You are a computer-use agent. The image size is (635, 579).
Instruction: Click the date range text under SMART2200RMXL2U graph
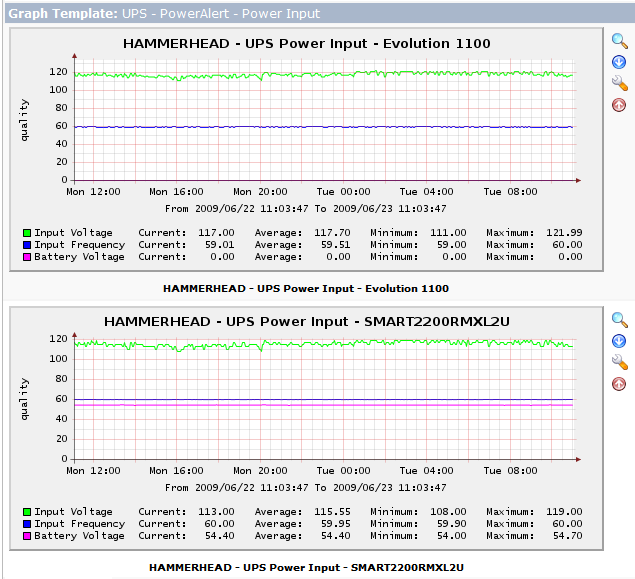pos(306,488)
